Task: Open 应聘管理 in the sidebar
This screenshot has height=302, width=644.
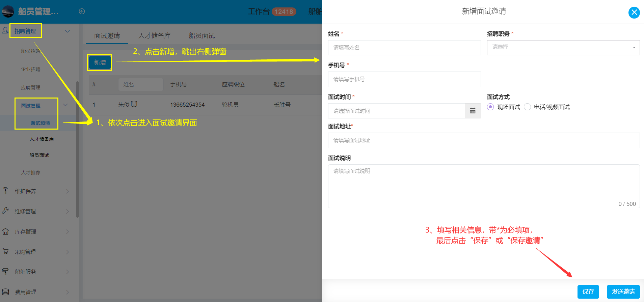Action: pyautogui.click(x=30, y=87)
